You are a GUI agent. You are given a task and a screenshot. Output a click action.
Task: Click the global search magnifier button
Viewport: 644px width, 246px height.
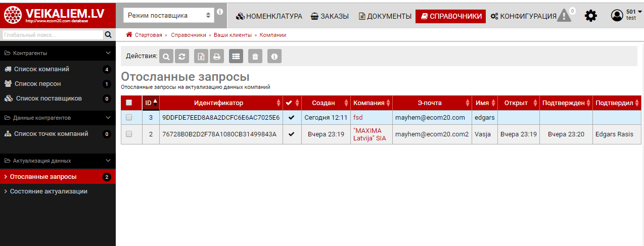tap(108, 35)
